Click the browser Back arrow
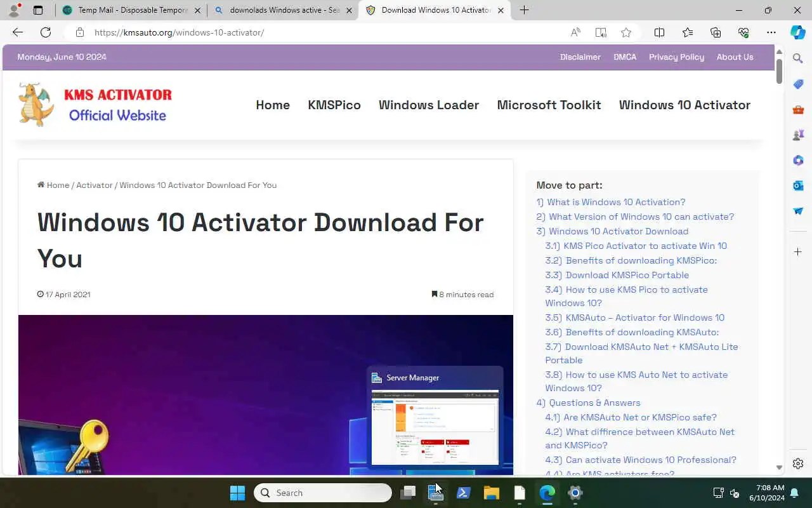The height and width of the screenshot is (508, 812). pyautogui.click(x=18, y=32)
